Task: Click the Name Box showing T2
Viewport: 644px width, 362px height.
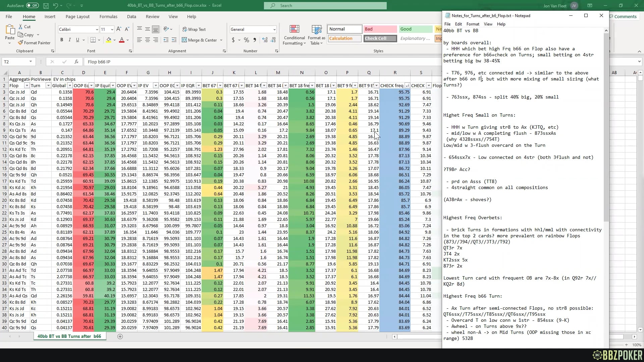Action: point(15,62)
